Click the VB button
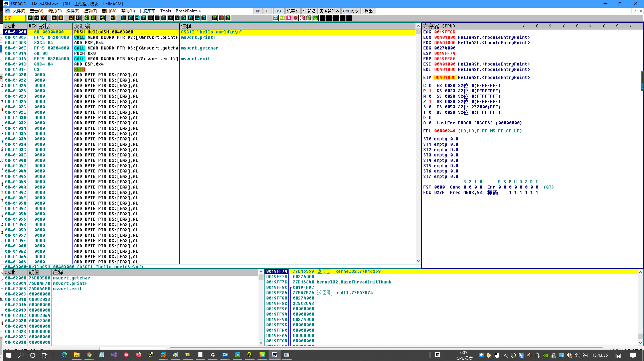Viewport: 644px width, 361px height. (x=279, y=11)
